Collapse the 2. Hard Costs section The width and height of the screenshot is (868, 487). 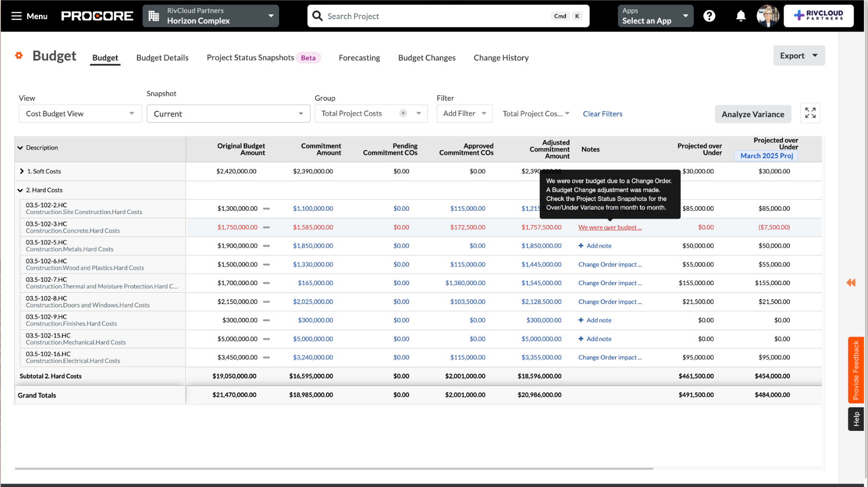[20, 190]
